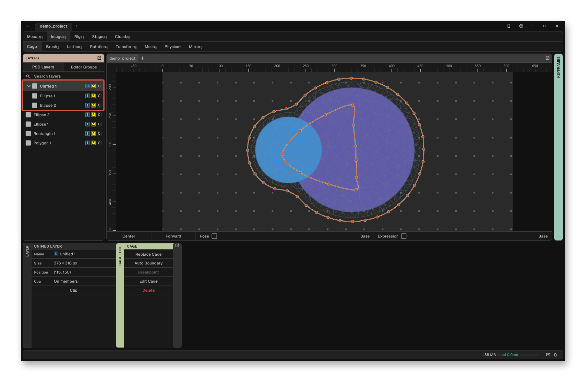Viewport: 588px width, 391px height.
Task: Click the Search layers field
Action: coord(64,76)
